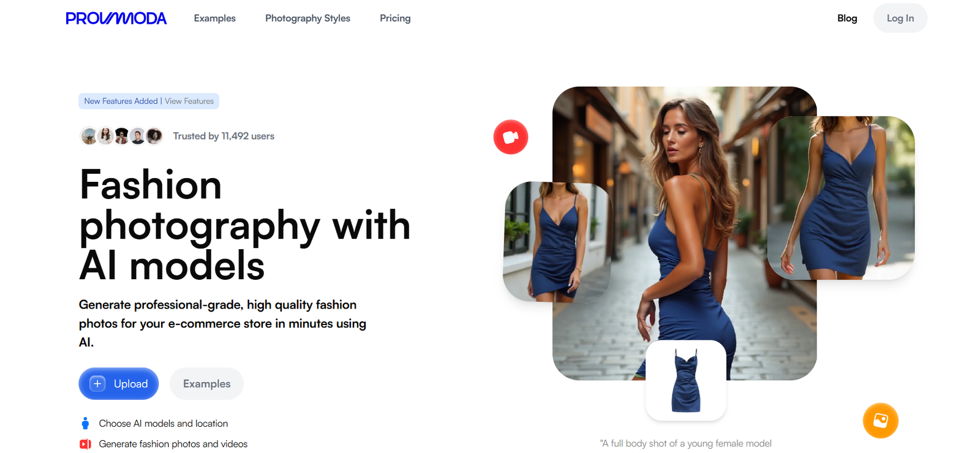This screenshot has width=980, height=453.
Task: Click the blue person icon beside Choose AI models
Action: (85, 424)
